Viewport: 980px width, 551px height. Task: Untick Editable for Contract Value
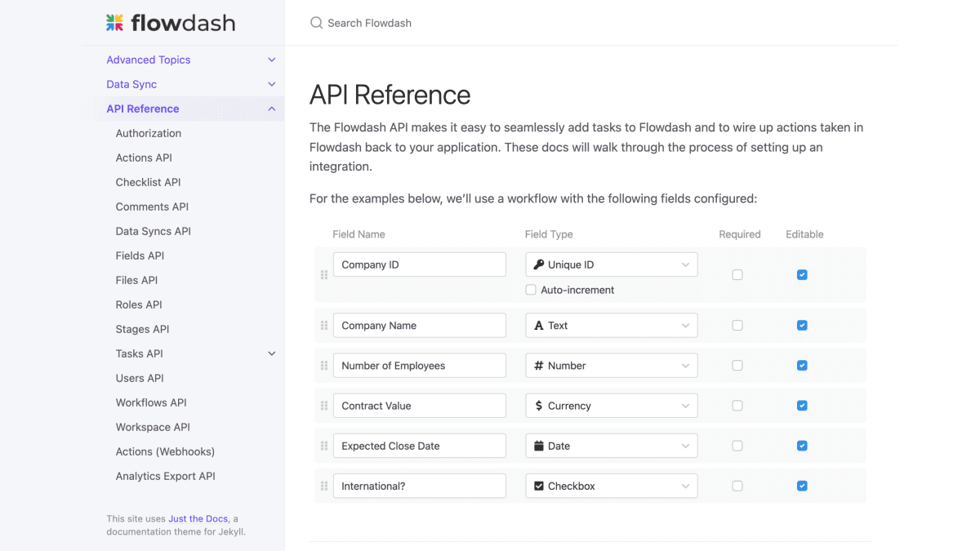[802, 406]
